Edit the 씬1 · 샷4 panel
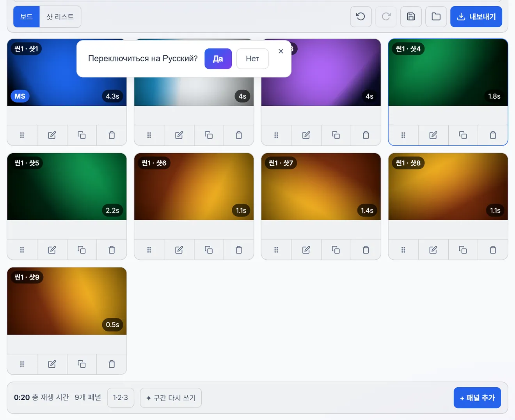This screenshot has width=515, height=420. point(433,135)
